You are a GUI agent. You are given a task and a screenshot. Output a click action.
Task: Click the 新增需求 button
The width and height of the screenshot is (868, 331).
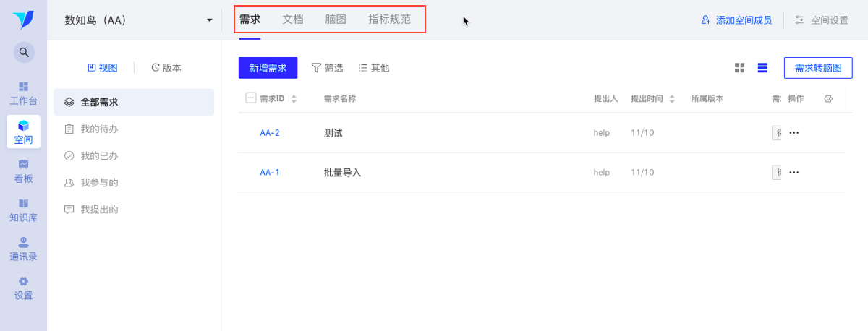click(x=268, y=68)
